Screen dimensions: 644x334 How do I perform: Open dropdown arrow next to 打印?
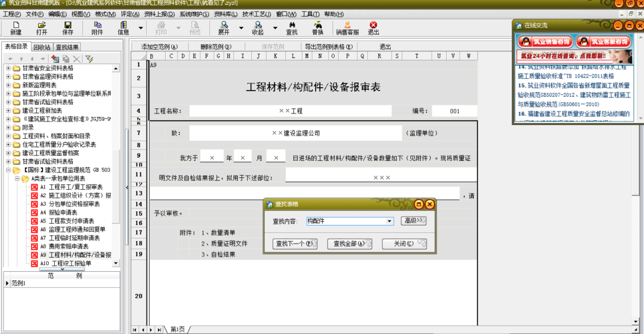click(x=178, y=28)
